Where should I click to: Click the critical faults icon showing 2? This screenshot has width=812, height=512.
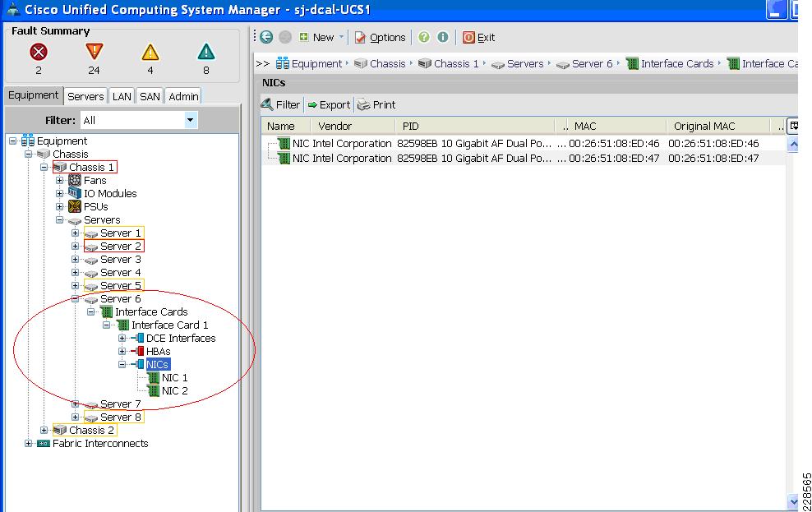pyautogui.click(x=39, y=52)
